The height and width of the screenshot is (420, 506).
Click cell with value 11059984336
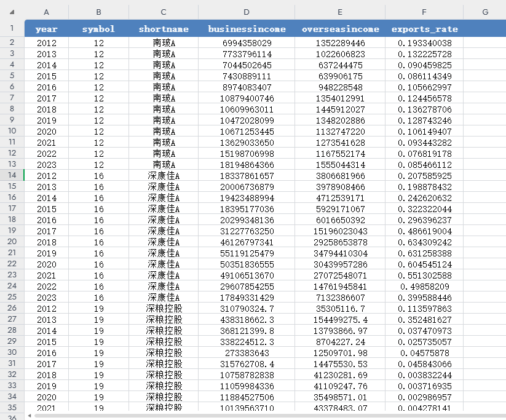[x=247, y=386]
